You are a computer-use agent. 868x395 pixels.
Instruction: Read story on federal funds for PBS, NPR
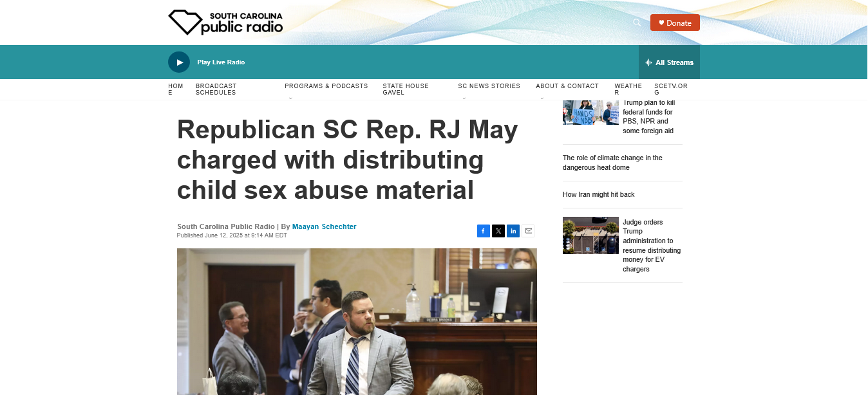(x=648, y=117)
